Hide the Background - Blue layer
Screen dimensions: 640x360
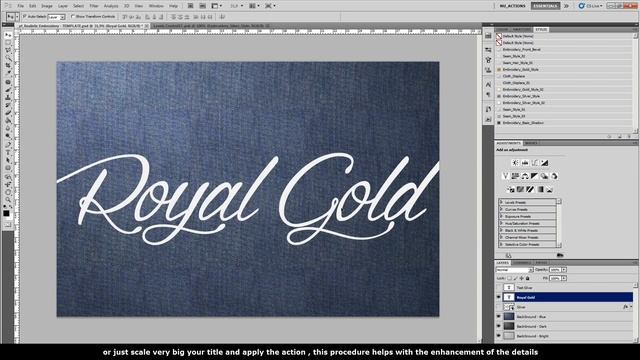click(499, 317)
